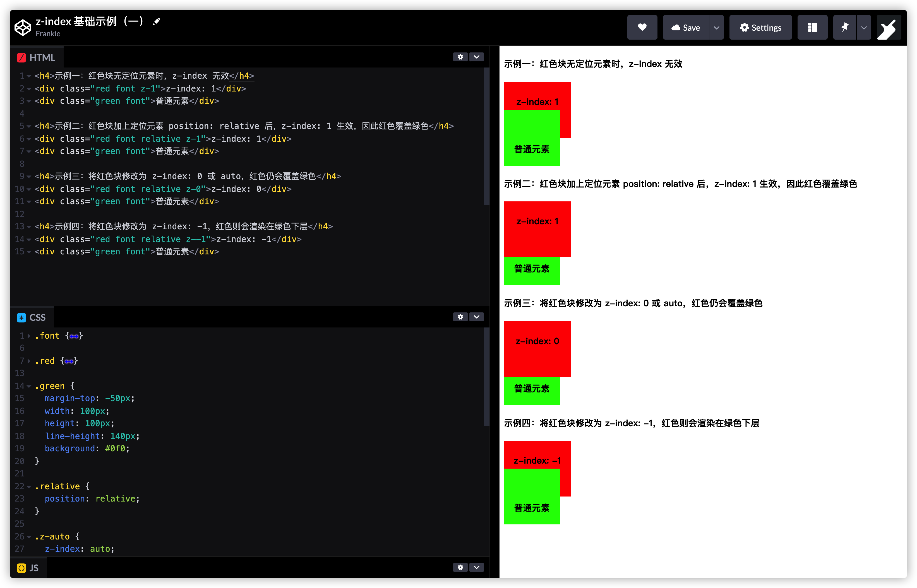Click author name Frankie link
The width and height of the screenshot is (917, 588).
[x=48, y=33]
